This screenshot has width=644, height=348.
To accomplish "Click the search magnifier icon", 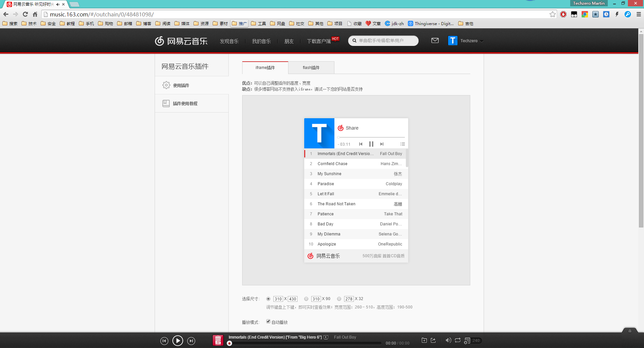I will (x=354, y=41).
